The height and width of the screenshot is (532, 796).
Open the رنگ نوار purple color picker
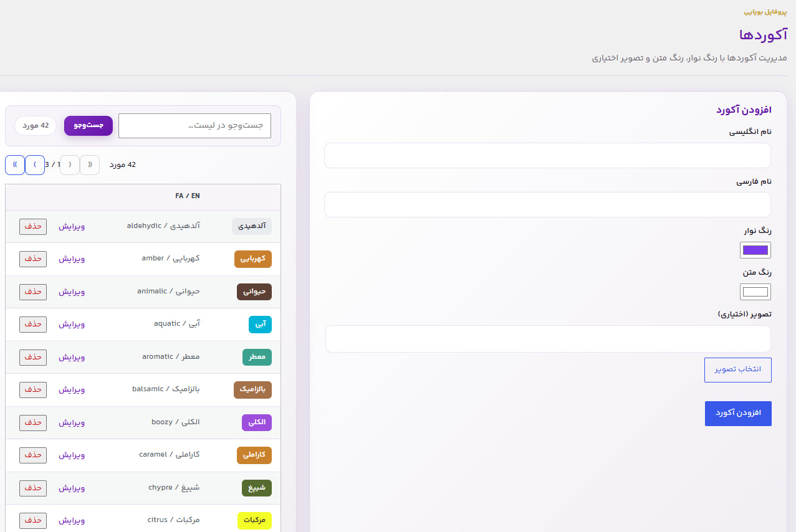pos(755,250)
